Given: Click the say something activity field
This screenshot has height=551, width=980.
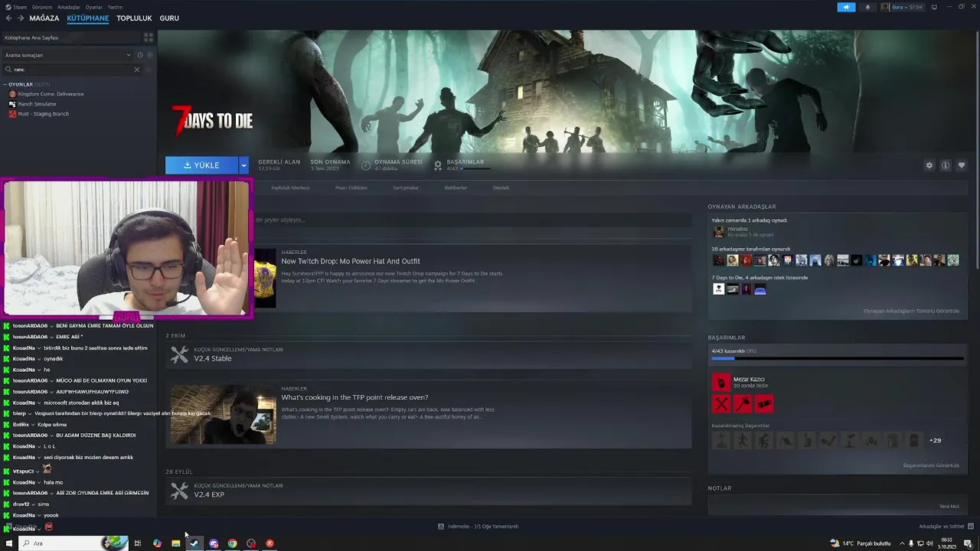Looking at the screenshot, I should pyautogui.click(x=472, y=220).
